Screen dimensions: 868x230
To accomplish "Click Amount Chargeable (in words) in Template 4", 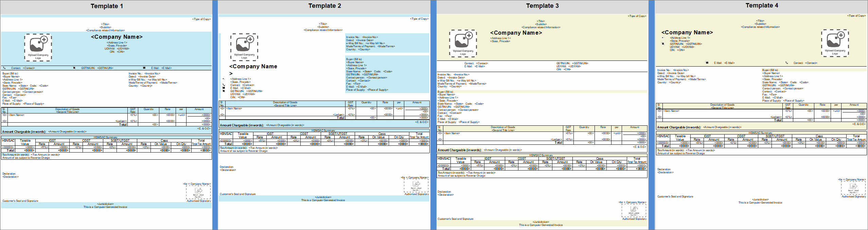I will click(x=679, y=127).
